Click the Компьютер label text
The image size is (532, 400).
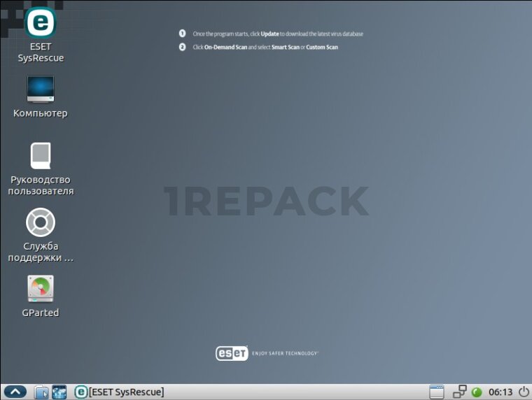pos(41,113)
